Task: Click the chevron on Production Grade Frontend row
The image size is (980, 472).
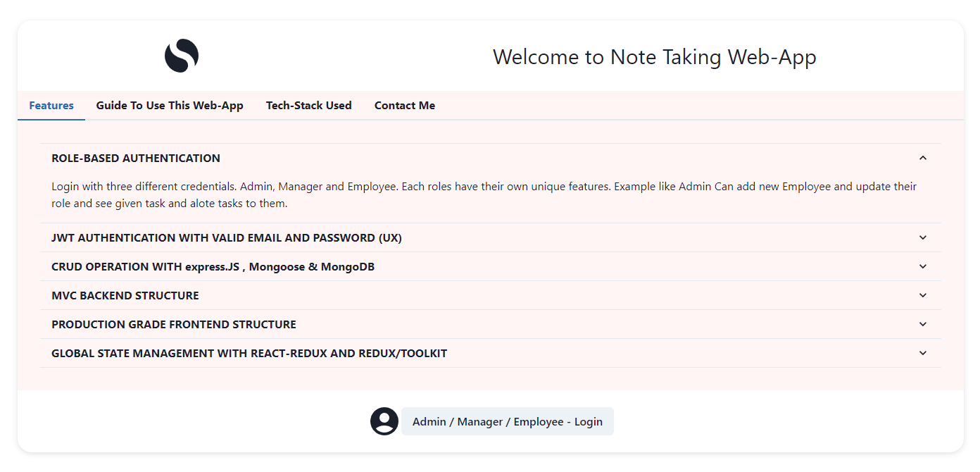Action: coord(923,324)
